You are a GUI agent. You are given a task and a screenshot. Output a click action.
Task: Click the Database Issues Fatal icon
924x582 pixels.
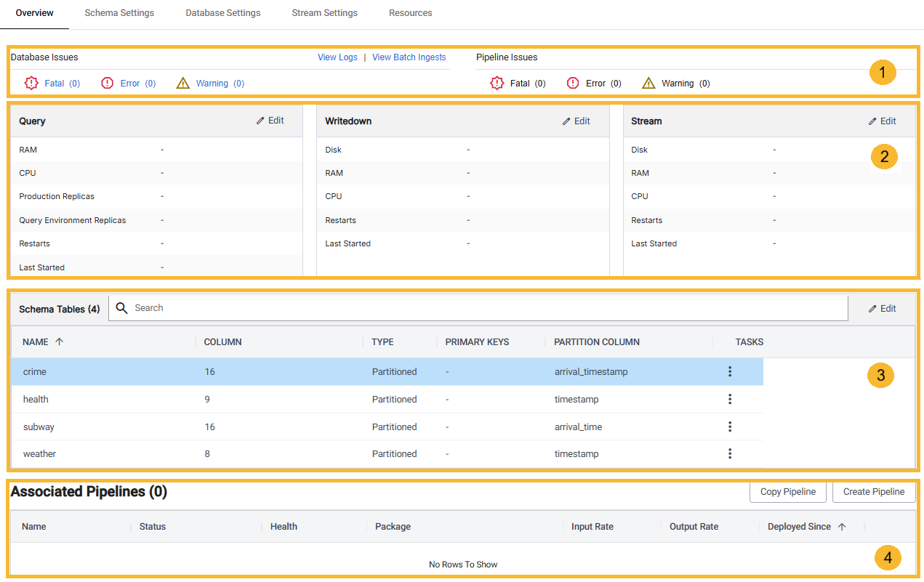pyautogui.click(x=31, y=83)
